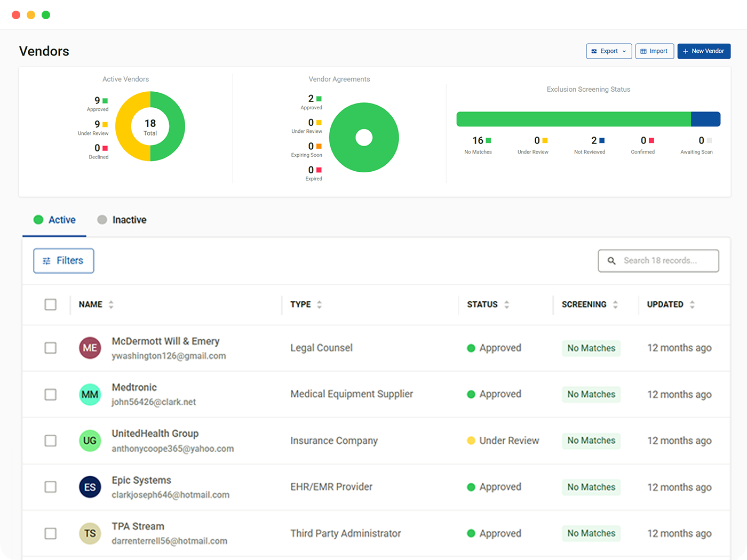Expand the Filters panel

(63, 261)
